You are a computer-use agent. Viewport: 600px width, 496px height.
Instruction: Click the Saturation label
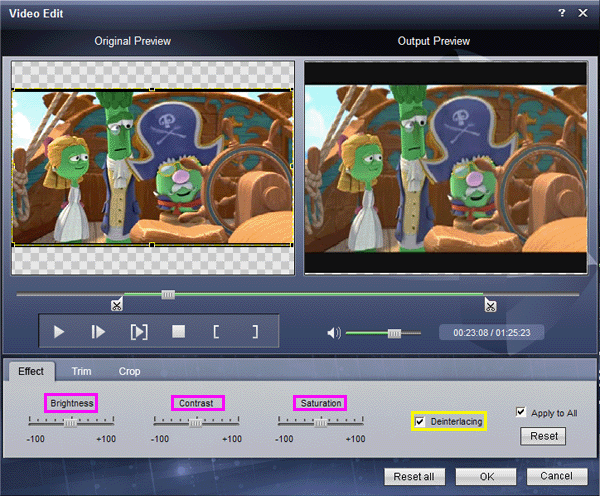click(x=321, y=403)
